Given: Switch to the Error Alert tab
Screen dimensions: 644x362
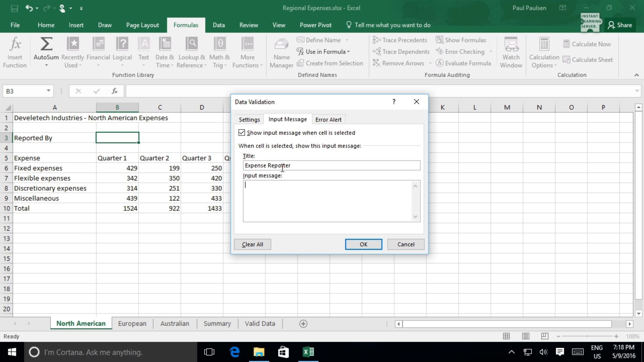Looking at the screenshot, I should [x=328, y=119].
